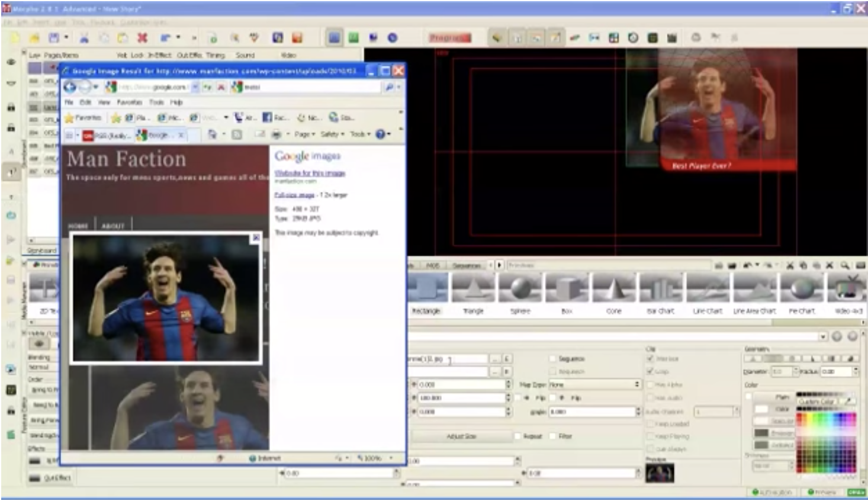Open the browser Safety menu dropdown

pos(332,134)
